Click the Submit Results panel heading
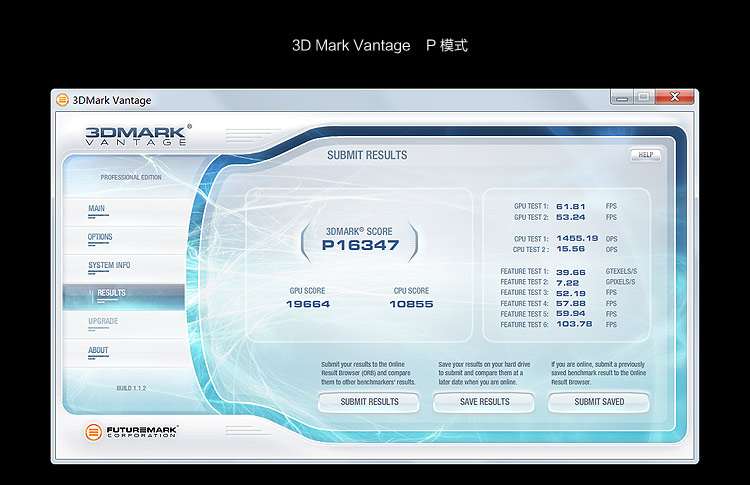The image size is (750, 485). point(367,155)
